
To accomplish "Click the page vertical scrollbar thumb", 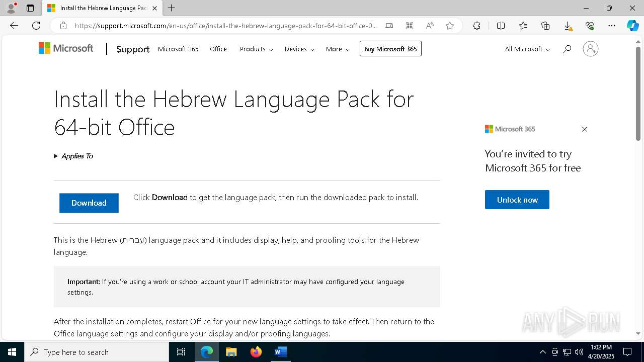I will (638, 94).
